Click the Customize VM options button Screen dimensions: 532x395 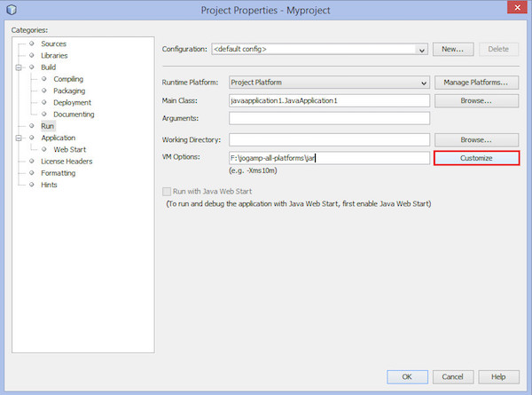click(476, 158)
